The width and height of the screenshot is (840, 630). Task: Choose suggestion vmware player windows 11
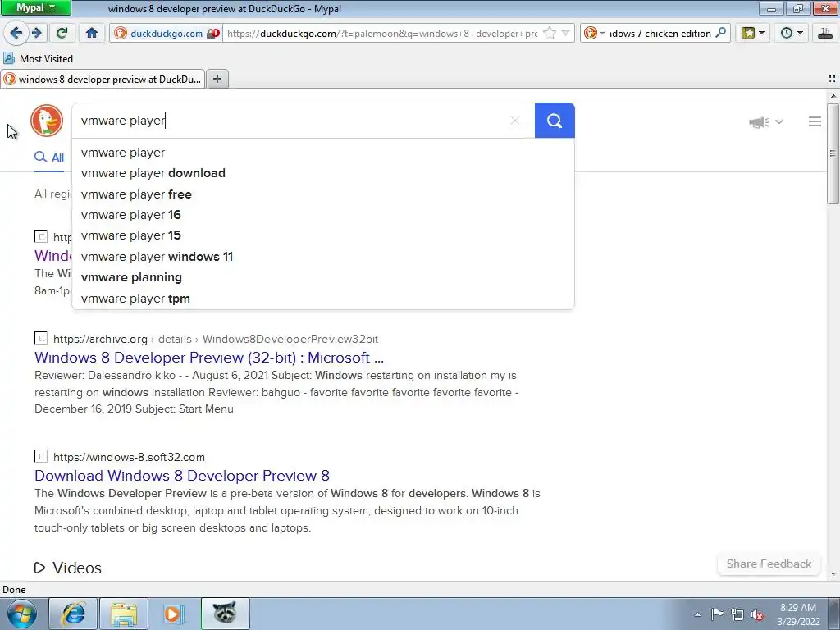[323, 257]
